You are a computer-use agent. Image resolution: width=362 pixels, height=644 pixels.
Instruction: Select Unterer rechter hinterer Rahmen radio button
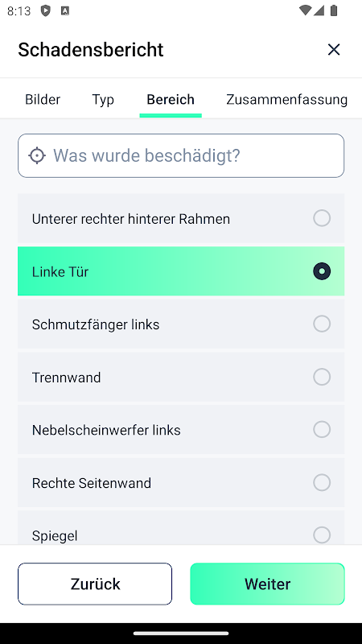322,218
